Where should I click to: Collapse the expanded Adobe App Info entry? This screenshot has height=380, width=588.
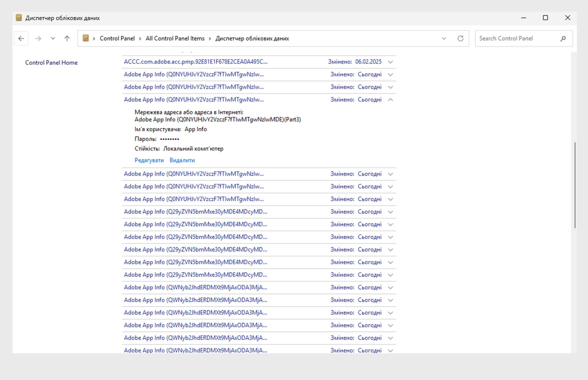click(390, 100)
